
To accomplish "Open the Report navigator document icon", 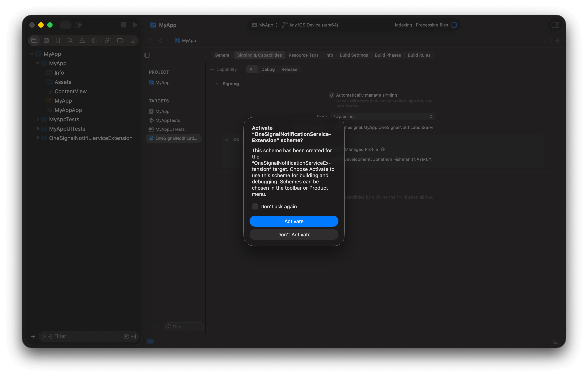I will click(x=133, y=40).
